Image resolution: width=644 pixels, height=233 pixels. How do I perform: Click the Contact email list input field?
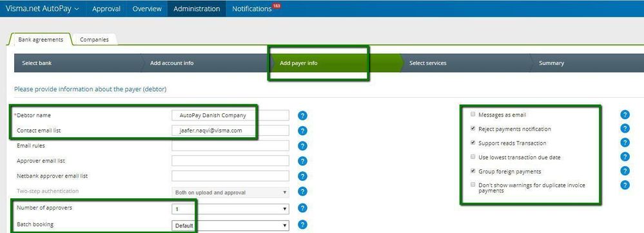click(x=230, y=131)
